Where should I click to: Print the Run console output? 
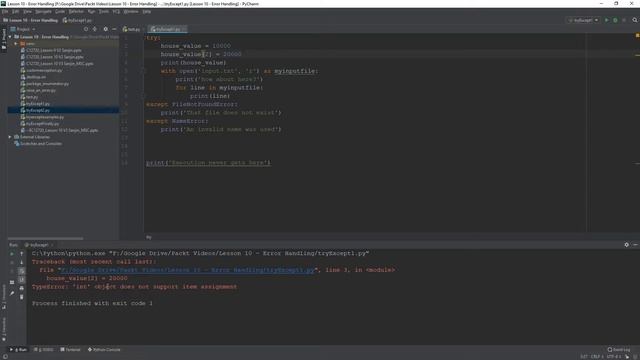[22, 288]
